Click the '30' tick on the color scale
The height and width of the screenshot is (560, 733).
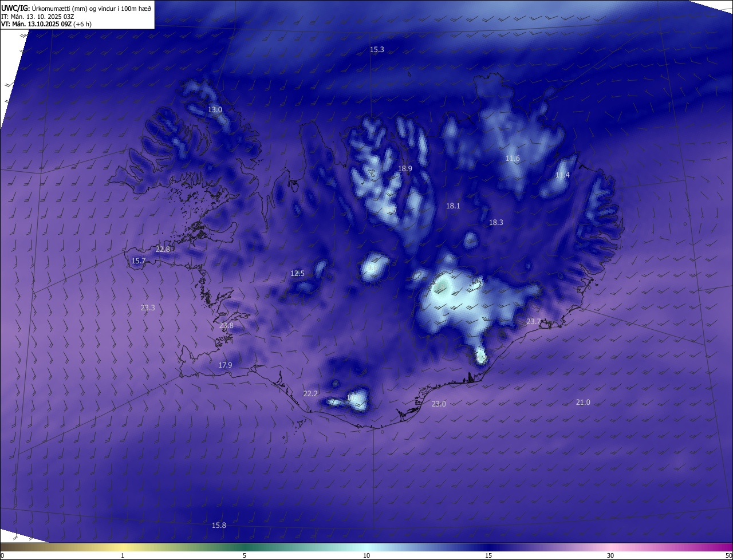point(610,556)
